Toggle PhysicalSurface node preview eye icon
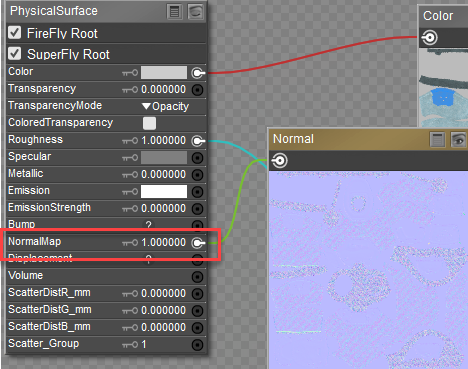468x369 pixels. [195, 12]
